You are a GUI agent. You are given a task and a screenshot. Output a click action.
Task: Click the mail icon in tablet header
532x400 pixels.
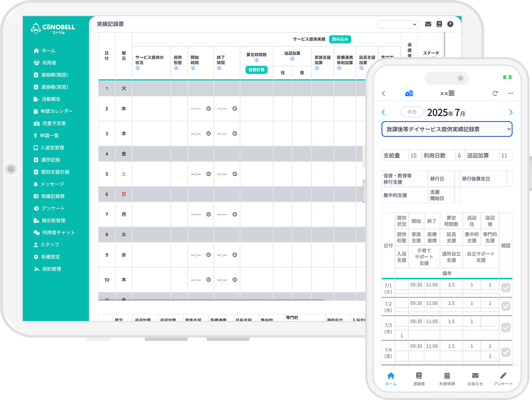428,24
